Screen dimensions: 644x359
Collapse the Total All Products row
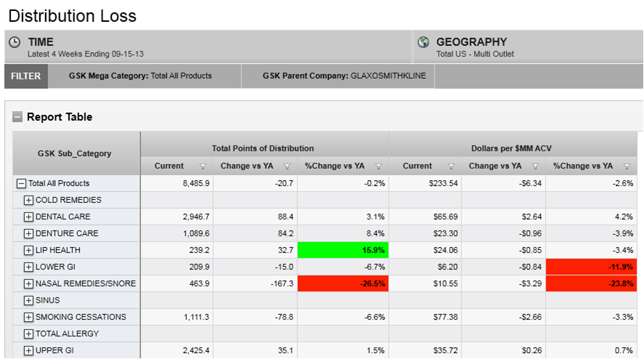[x=21, y=184]
